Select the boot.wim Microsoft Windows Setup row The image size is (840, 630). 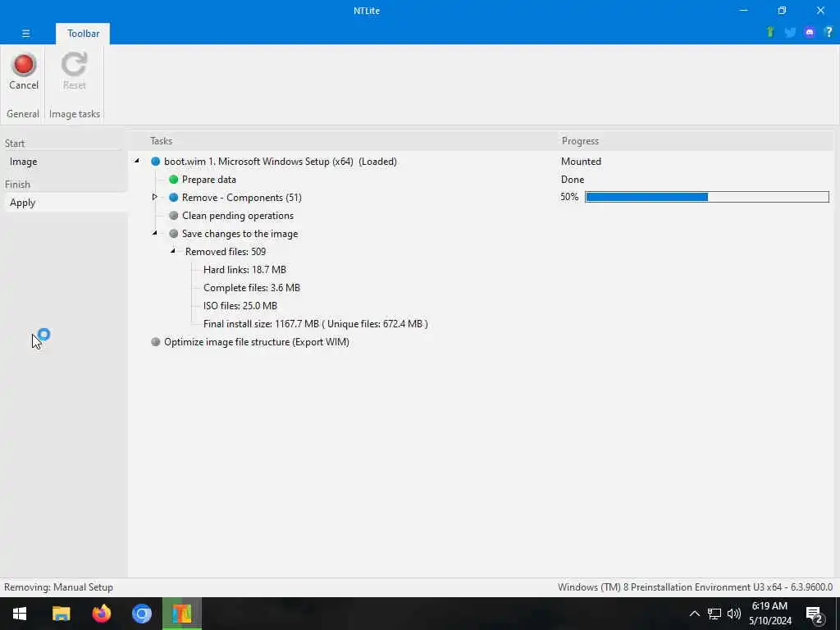point(281,162)
